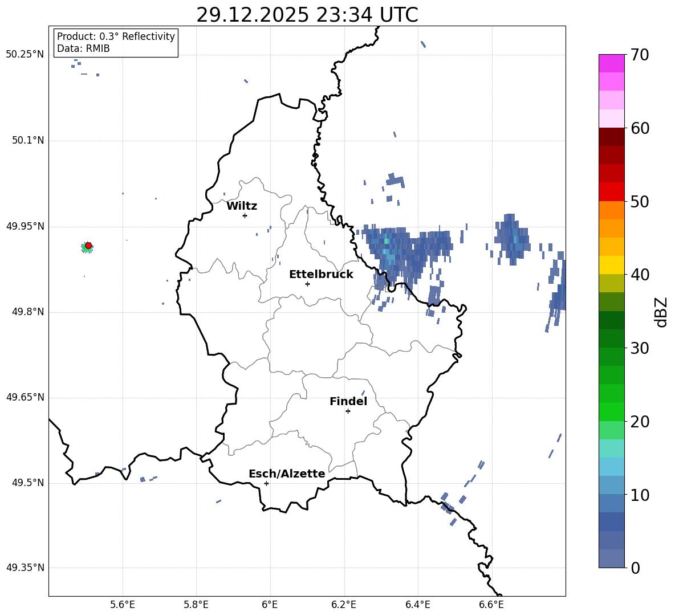Click the 60 colorbar tick label
The image size is (675, 616).
[x=640, y=128]
